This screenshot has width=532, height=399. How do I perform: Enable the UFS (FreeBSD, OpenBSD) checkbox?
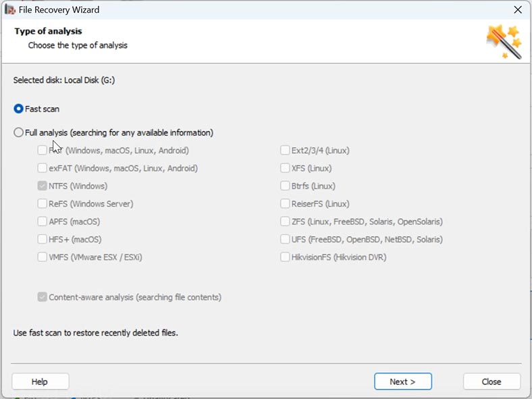point(285,239)
